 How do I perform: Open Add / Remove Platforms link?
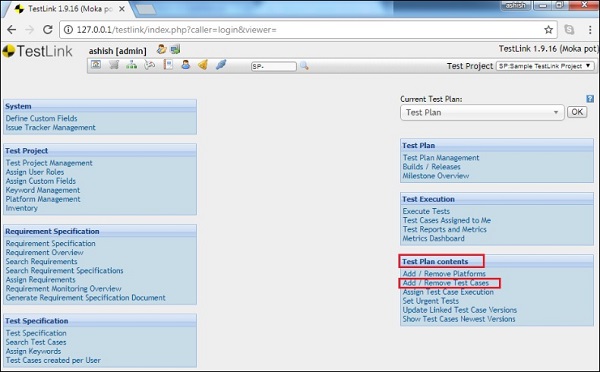pyautogui.click(x=444, y=274)
